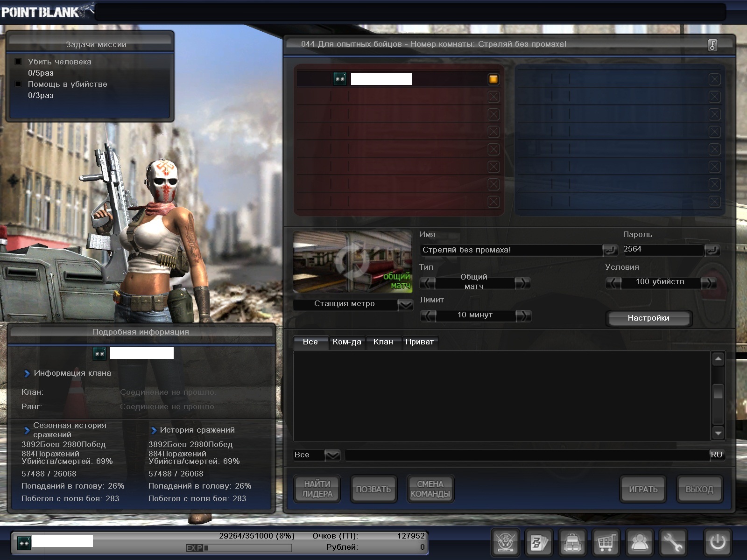Click the Настройки button
The width and height of the screenshot is (747, 560).
click(648, 318)
